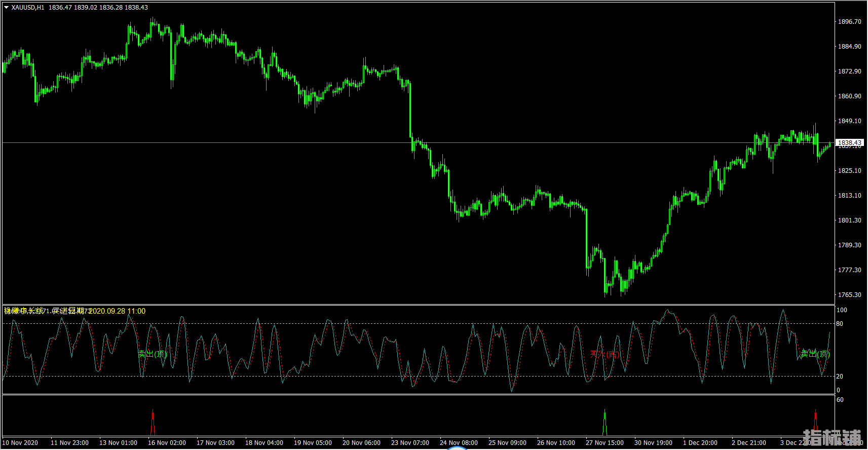Click the XAUUSD,H1 chart title text
Image resolution: width=868 pixels, height=450 pixels.
(28, 8)
